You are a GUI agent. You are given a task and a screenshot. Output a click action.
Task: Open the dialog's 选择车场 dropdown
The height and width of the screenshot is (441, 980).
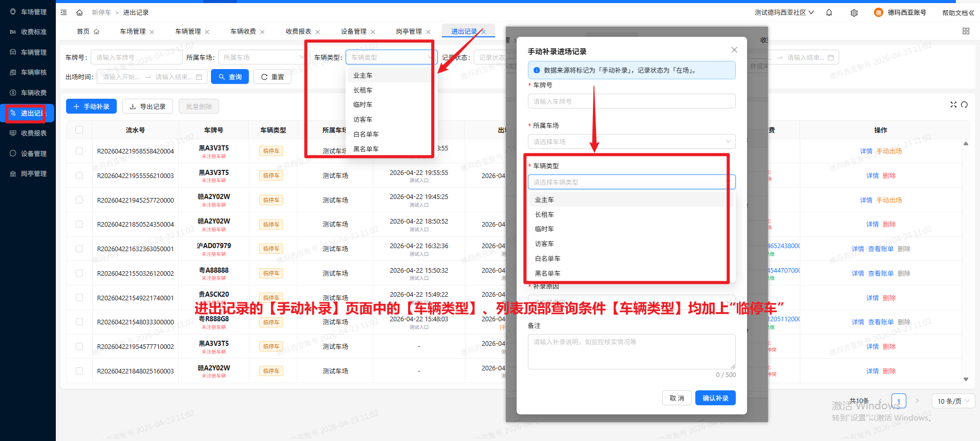631,142
